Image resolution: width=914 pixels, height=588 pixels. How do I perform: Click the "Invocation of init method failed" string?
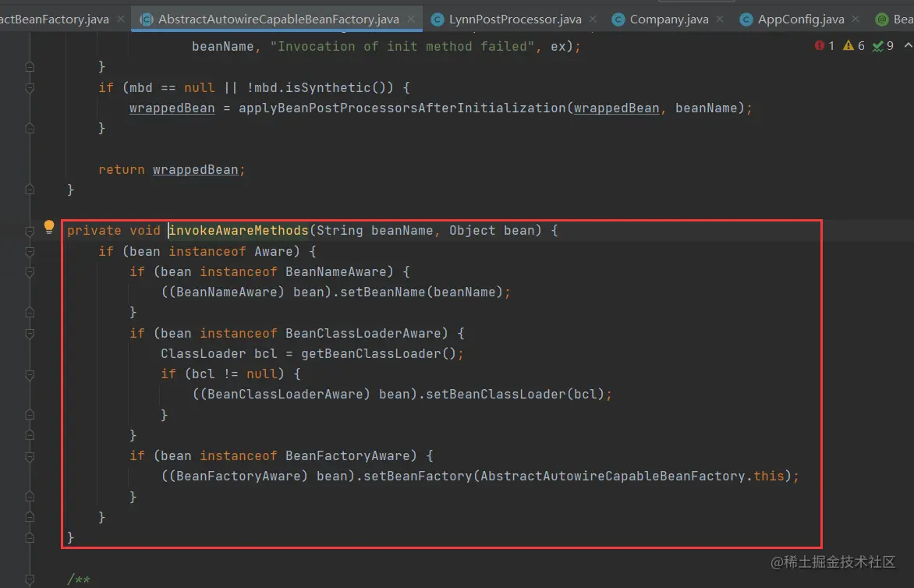point(402,47)
